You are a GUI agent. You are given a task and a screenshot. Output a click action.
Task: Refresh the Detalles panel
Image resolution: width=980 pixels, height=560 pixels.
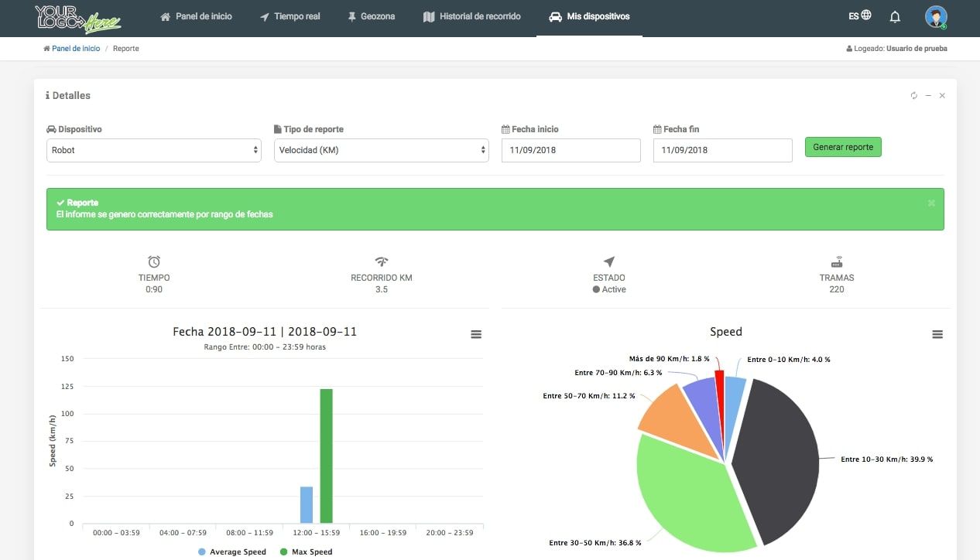913,96
